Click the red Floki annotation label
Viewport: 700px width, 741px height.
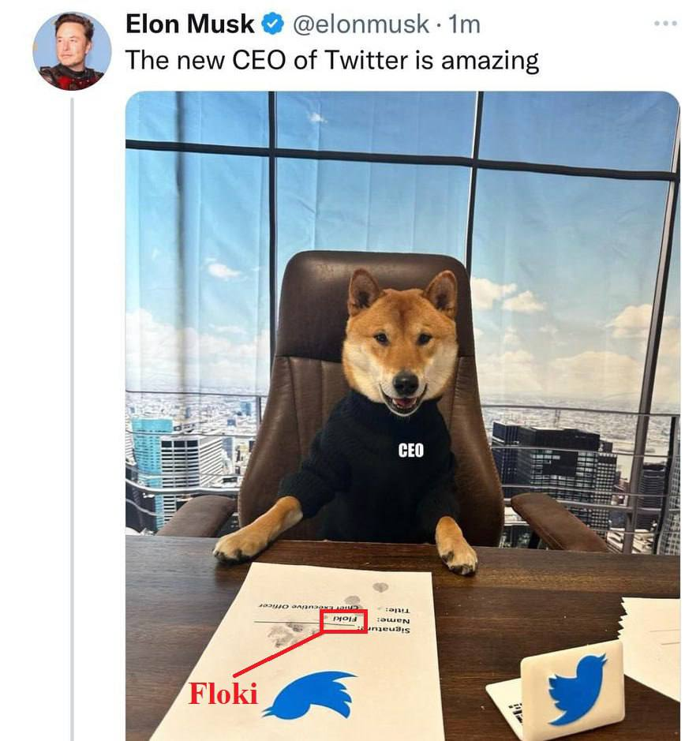point(223,694)
